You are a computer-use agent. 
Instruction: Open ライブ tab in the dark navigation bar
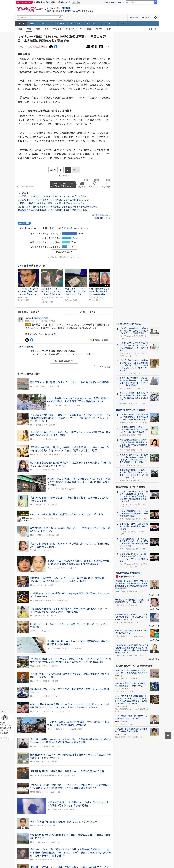(x=43, y=24)
